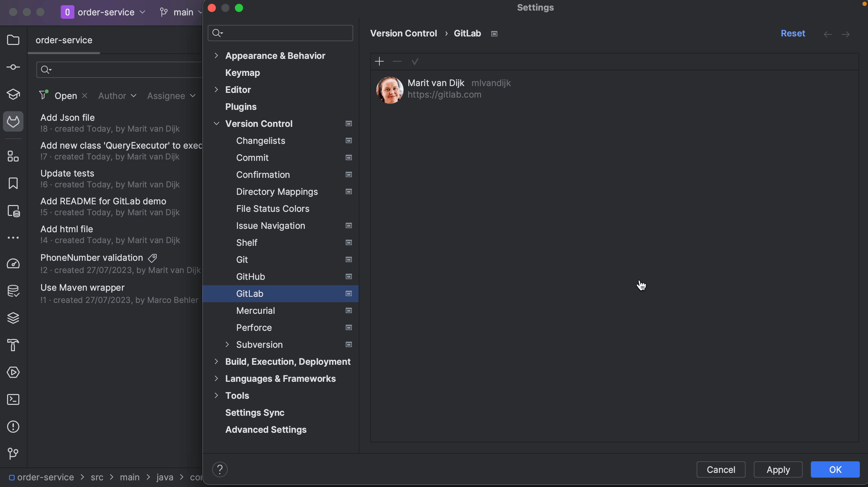Select GitHub in settings tree
Viewport: 868px width, 487px height.
[x=250, y=277]
